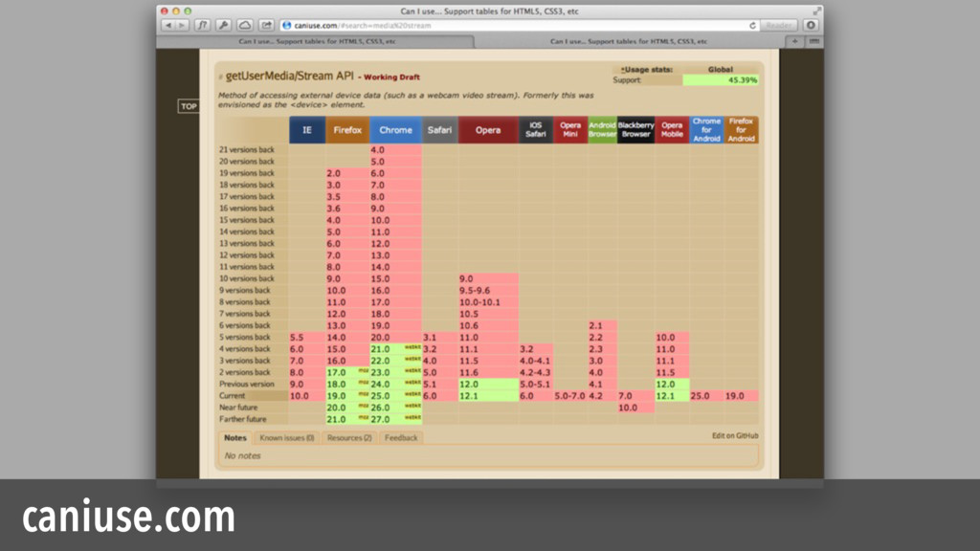Click the Opera Mini column header

point(570,130)
